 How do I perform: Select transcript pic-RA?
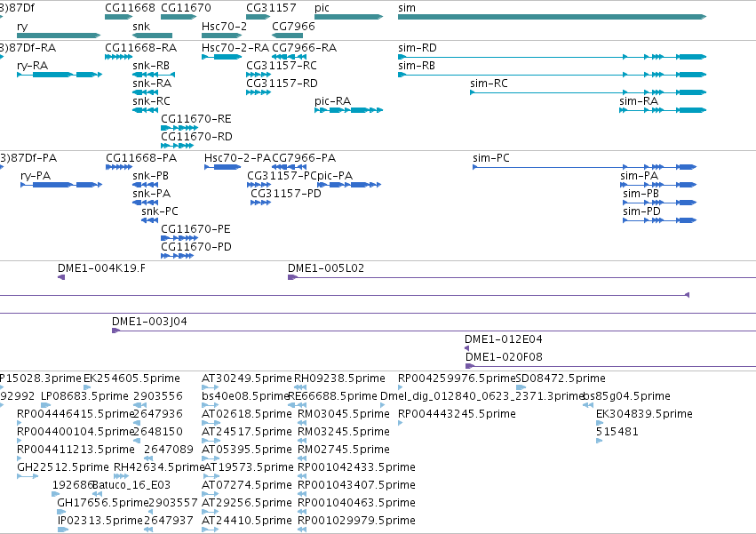[348, 110]
